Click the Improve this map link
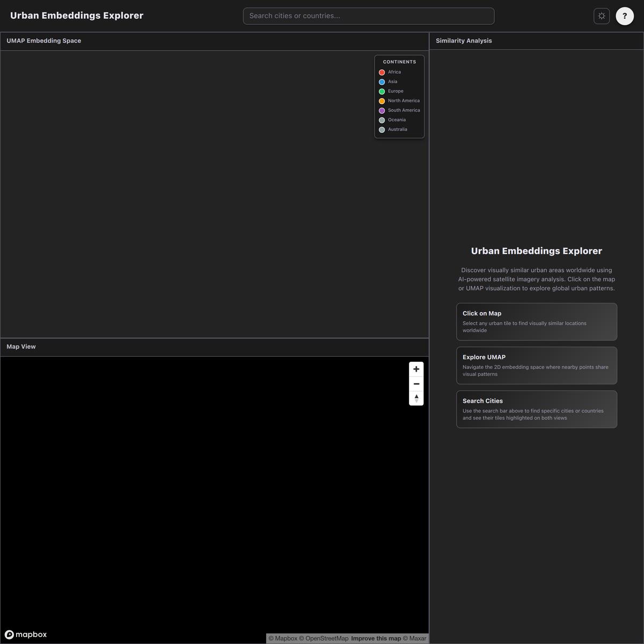This screenshot has width=644, height=644. coord(376,639)
